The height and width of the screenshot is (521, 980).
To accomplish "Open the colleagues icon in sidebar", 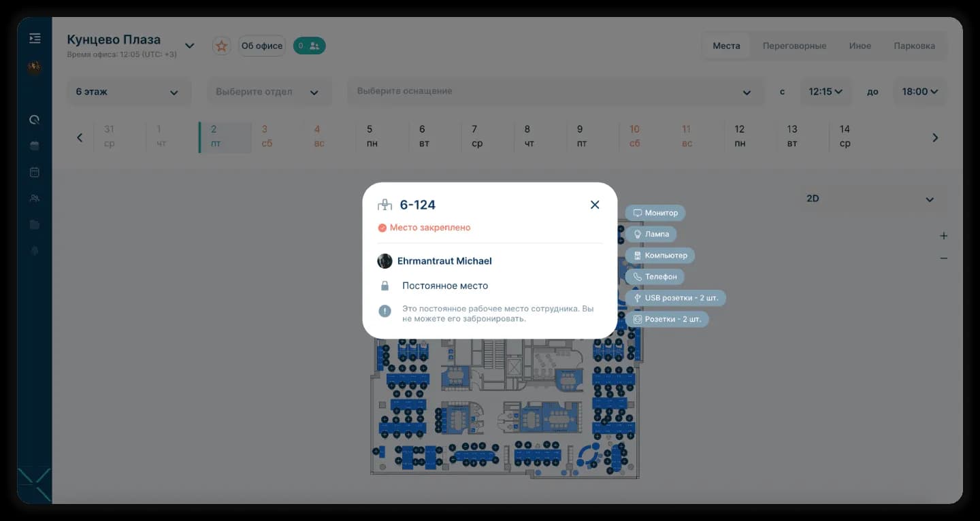I will point(35,199).
